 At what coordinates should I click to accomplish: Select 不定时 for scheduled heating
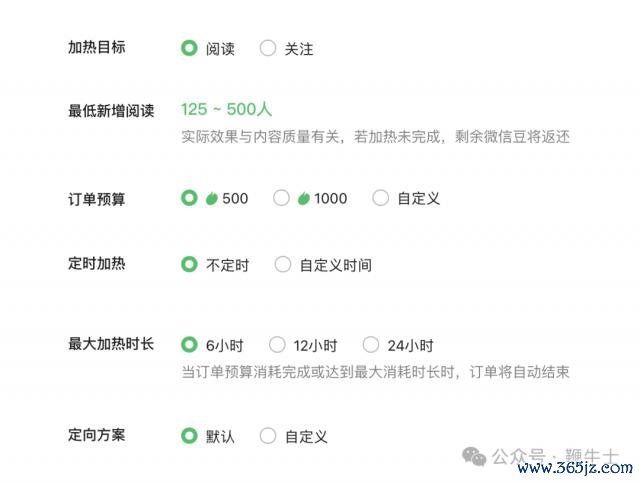pos(189,265)
